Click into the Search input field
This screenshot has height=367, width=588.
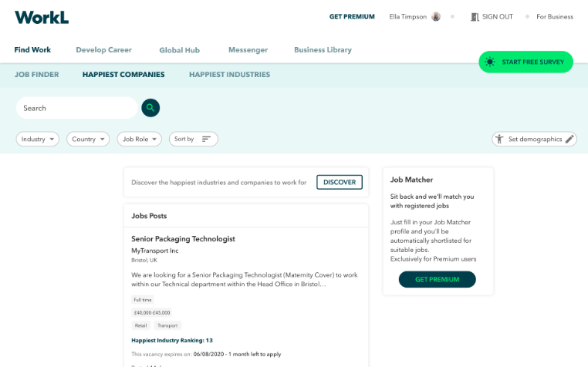click(76, 108)
